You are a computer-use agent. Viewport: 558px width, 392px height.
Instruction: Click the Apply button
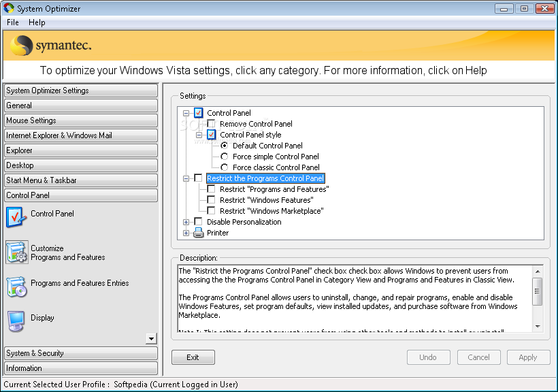coord(529,357)
